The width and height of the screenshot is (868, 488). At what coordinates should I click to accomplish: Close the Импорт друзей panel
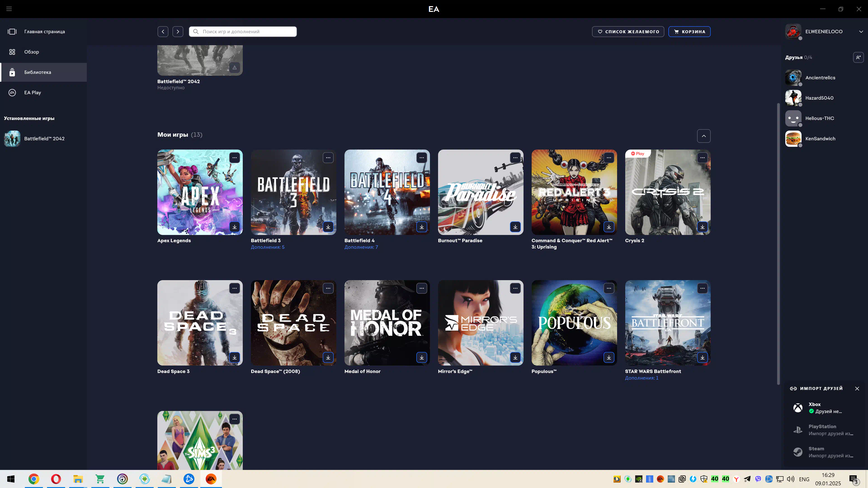tap(857, 388)
